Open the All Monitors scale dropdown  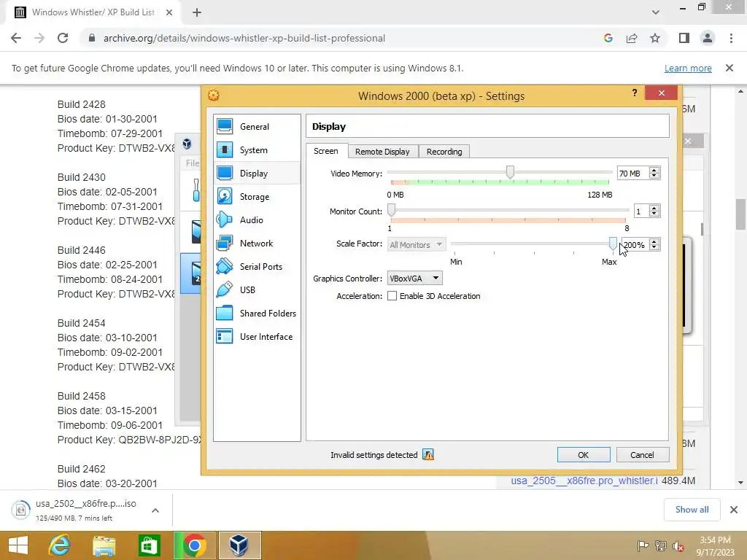point(417,245)
